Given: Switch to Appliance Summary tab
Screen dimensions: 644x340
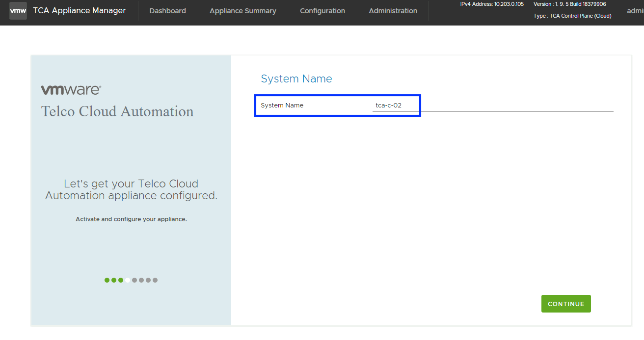Looking at the screenshot, I should (242, 11).
